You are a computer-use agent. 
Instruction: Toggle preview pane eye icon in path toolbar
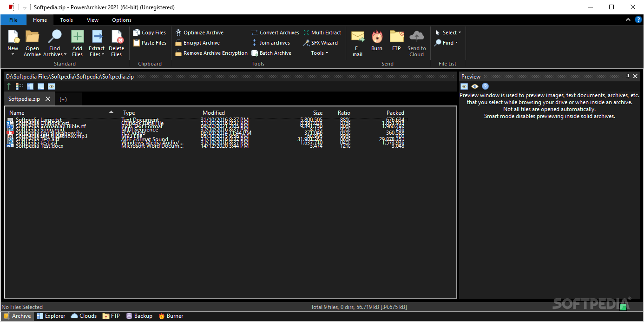[x=52, y=86]
